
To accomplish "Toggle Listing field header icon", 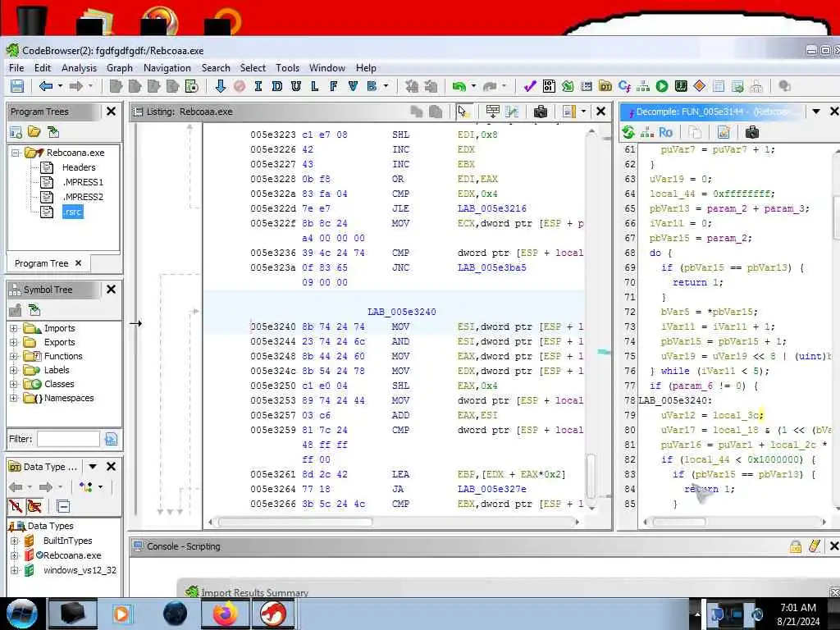I will click(492, 112).
